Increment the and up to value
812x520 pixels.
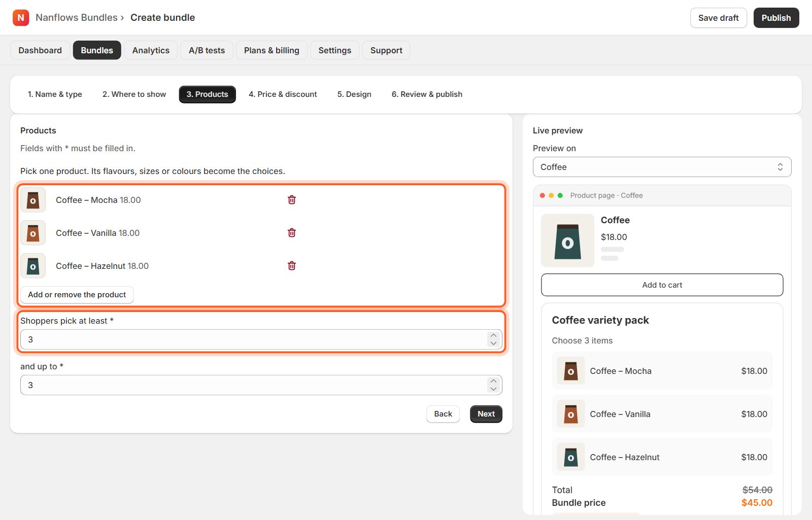click(x=493, y=382)
